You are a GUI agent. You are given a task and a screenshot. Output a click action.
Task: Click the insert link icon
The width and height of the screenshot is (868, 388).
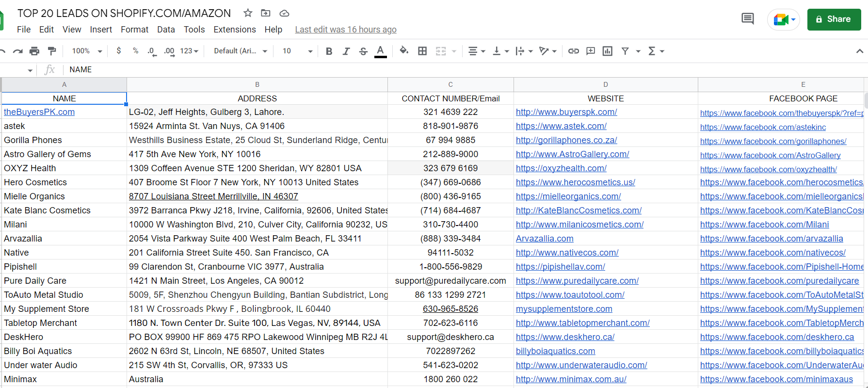click(x=574, y=51)
